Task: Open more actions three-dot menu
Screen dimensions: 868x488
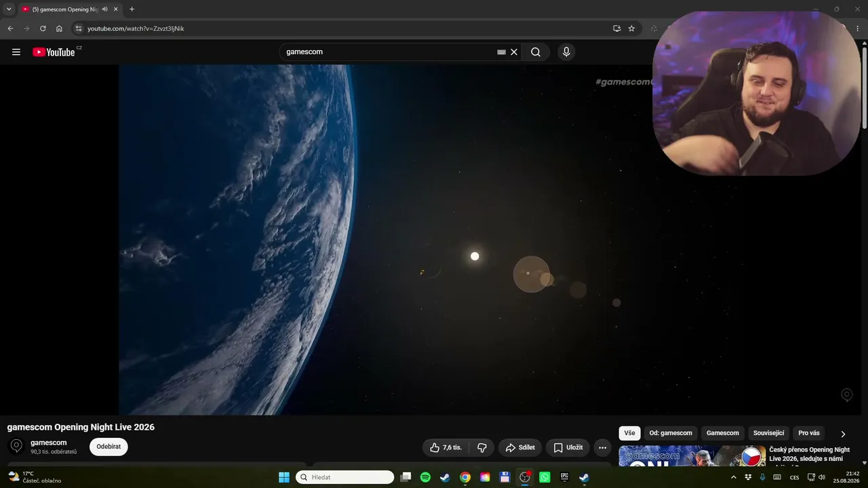Action: (602, 447)
